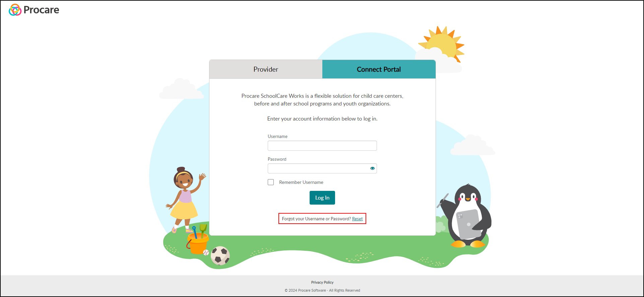Click the '2024 Procare Software' copyright text
Viewport: 644px width, 297px height.
coord(322,290)
